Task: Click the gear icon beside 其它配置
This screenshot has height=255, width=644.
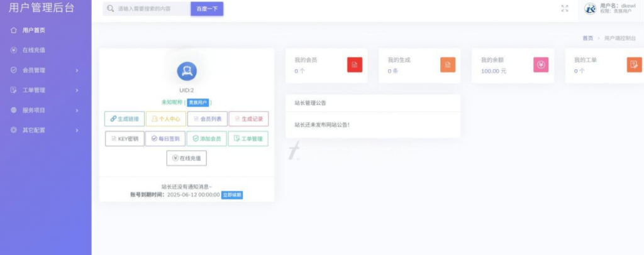Action: click(x=14, y=130)
